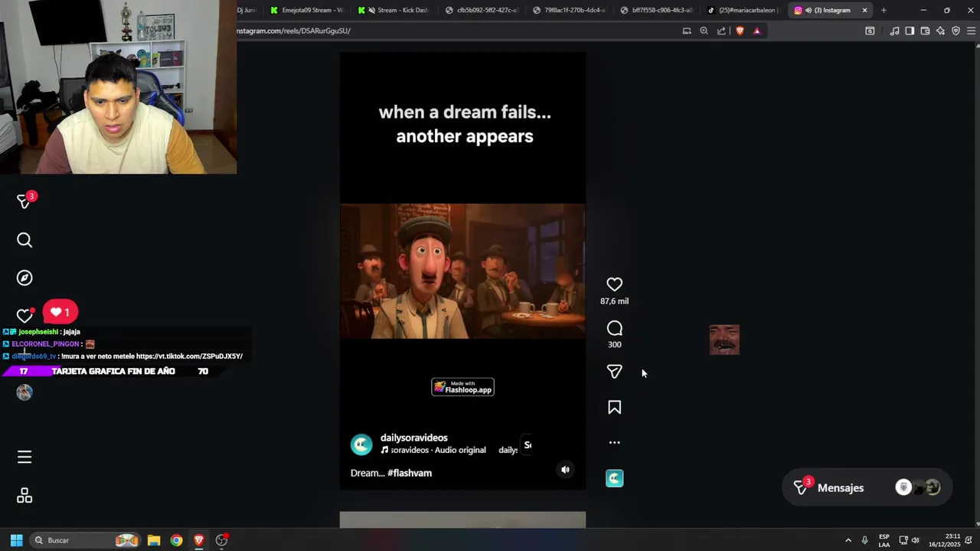Click the red notification bubble showing 1

(x=60, y=312)
